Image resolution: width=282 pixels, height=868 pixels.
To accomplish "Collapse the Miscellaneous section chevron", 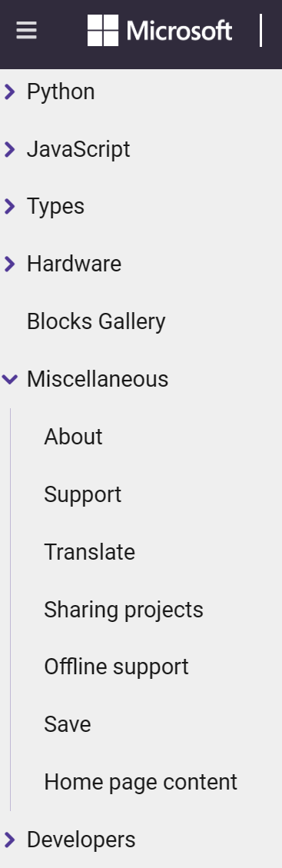I will pyautogui.click(x=9, y=379).
